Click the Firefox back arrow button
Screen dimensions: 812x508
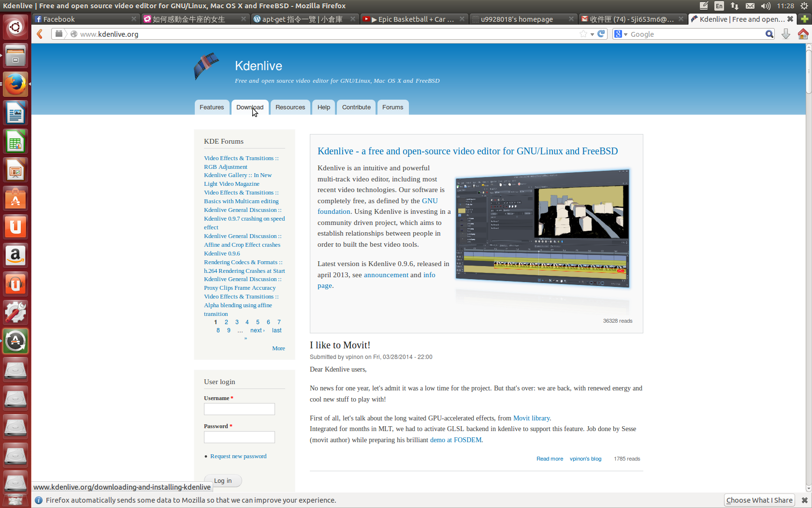coord(40,34)
